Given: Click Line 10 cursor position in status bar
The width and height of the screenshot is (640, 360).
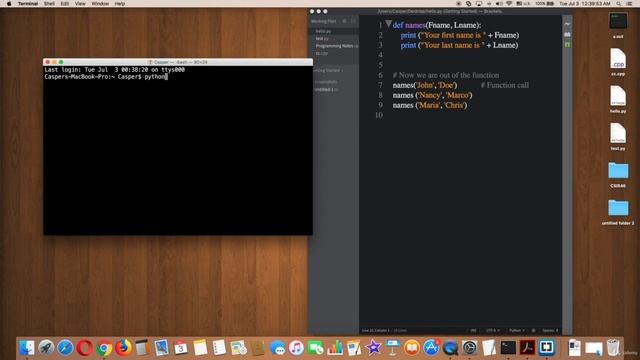Looking at the screenshot, I should 376,330.
